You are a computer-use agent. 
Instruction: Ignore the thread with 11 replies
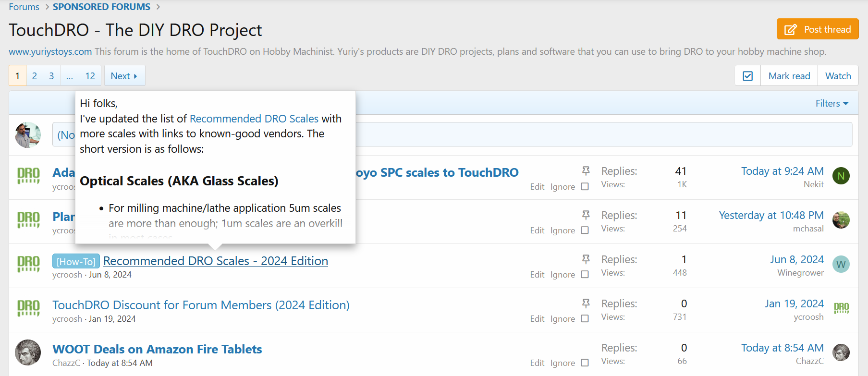pyautogui.click(x=562, y=230)
